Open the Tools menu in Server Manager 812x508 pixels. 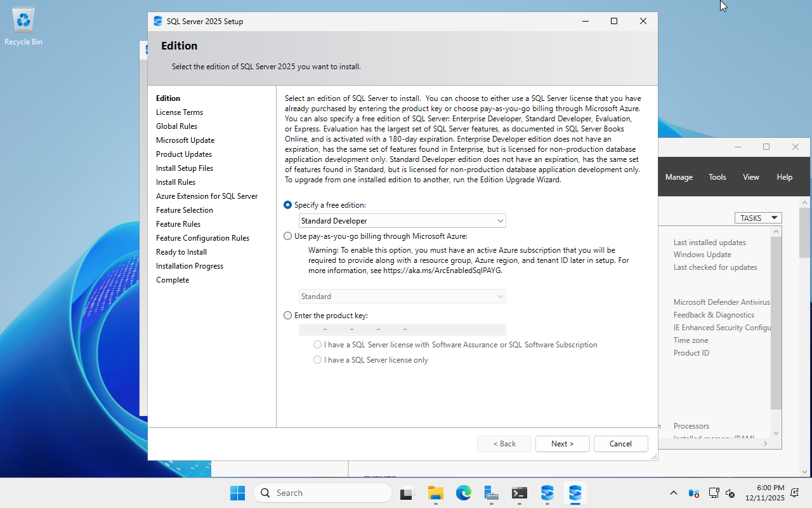[717, 177]
